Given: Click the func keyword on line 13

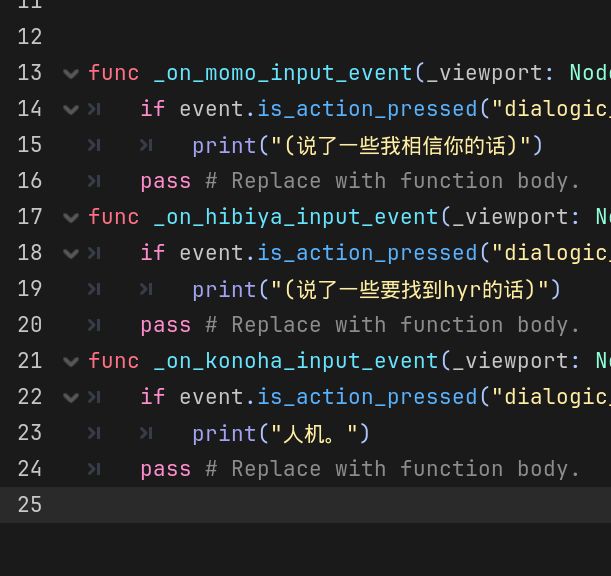Looking at the screenshot, I should tap(114, 73).
